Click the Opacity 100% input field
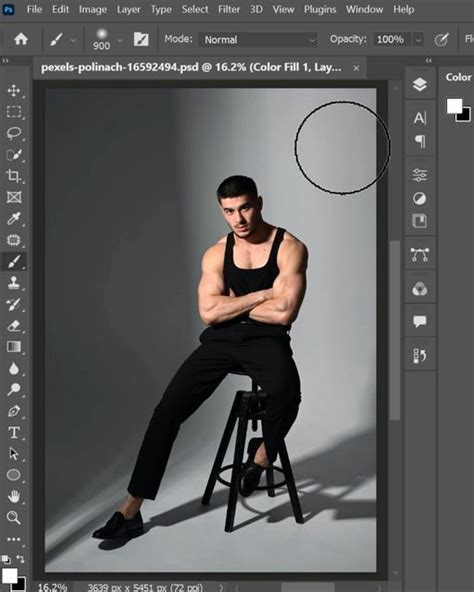 (x=392, y=40)
